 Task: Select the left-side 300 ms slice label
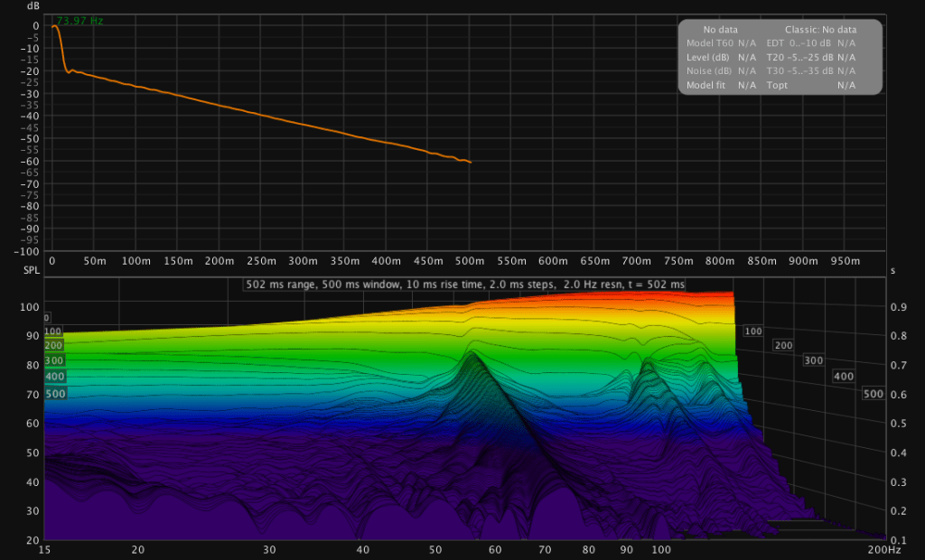pyautogui.click(x=54, y=360)
